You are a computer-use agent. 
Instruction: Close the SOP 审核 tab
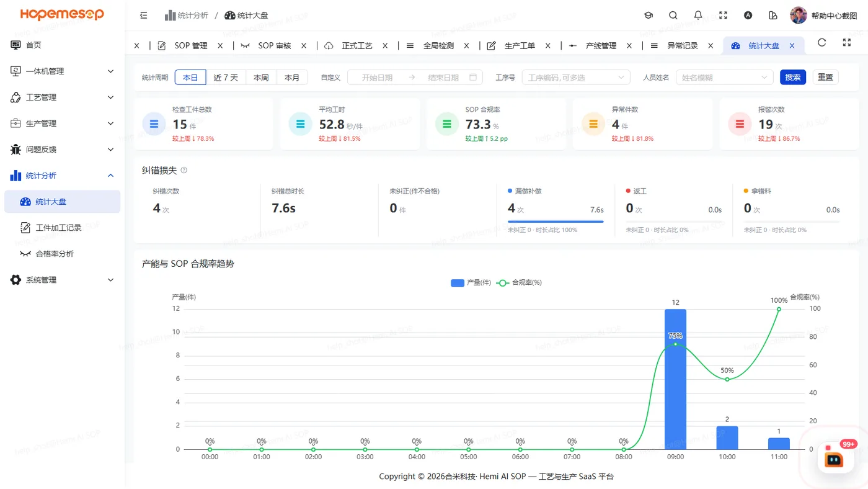[304, 45]
